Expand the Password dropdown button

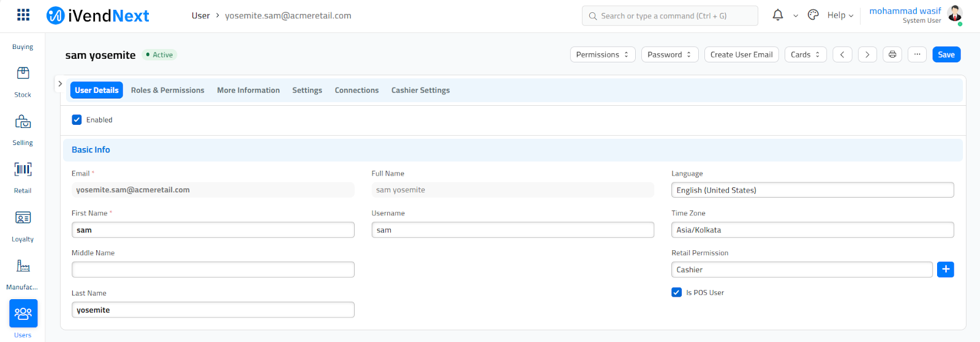[x=669, y=54]
